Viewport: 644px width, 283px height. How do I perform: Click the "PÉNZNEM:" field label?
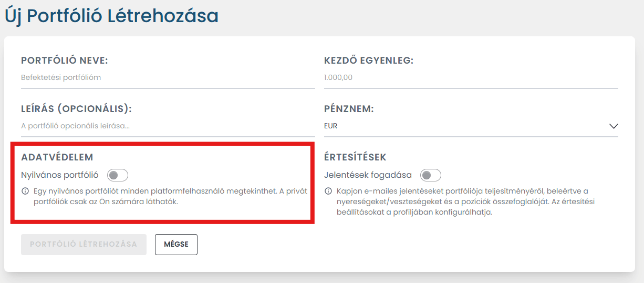tap(349, 109)
